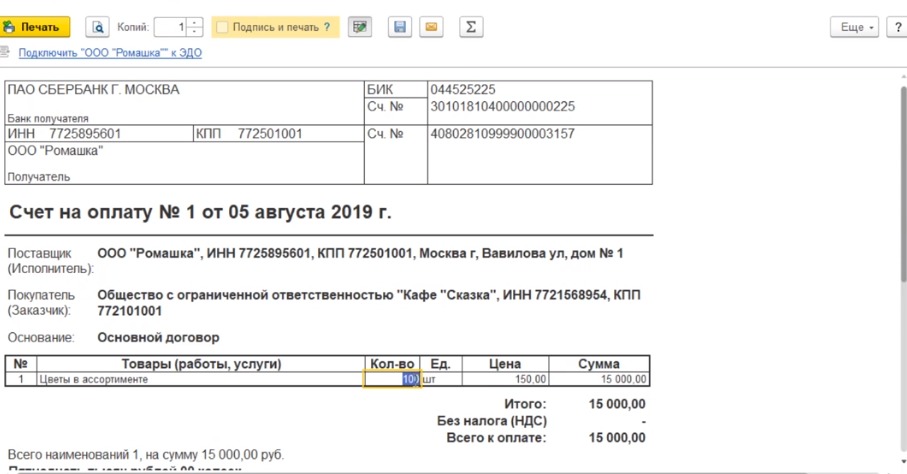Click the Печать print button
Viewport: 907px width, 474px height.
coord(36,27)
